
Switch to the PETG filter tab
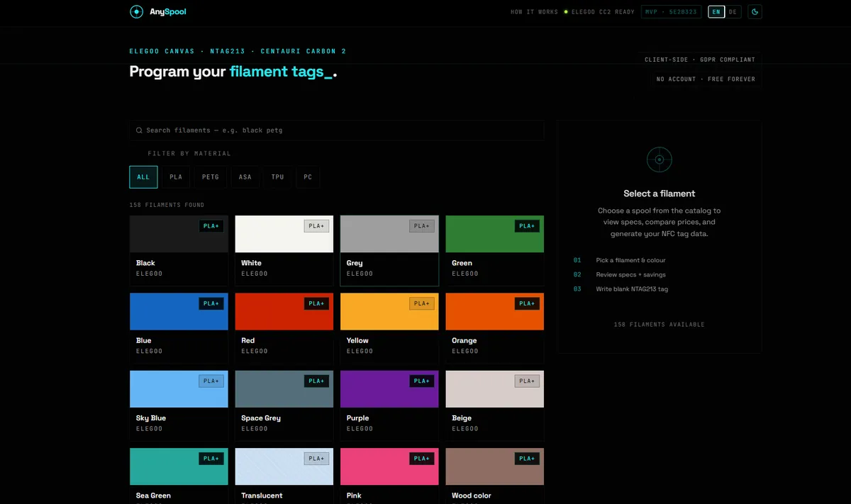click(x=210, y=177)
